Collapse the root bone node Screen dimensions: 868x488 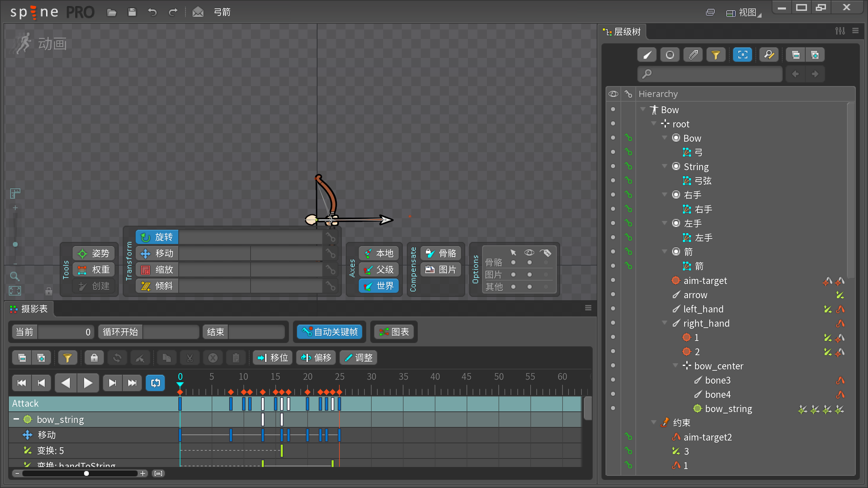[654, 124]
